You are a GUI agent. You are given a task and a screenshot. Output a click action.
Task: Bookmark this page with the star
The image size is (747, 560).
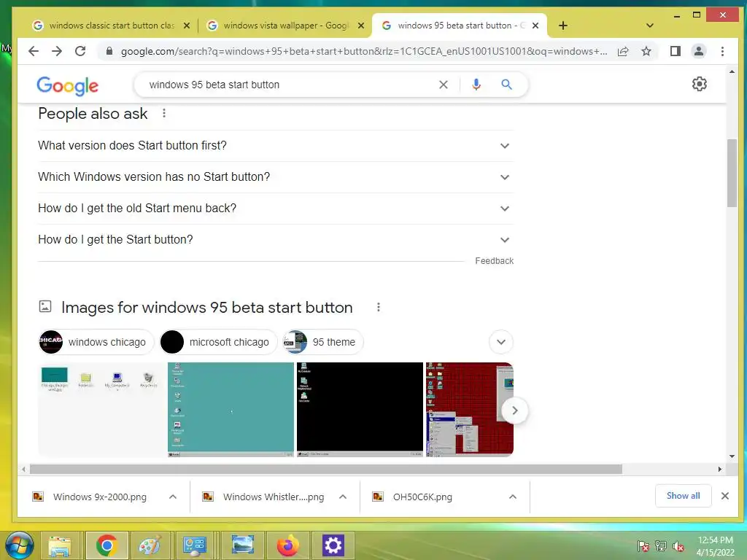click(x=646, y=51)
